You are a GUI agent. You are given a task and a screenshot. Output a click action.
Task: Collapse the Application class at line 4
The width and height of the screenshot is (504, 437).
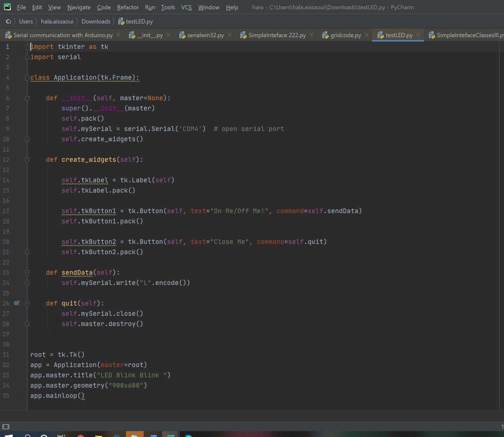click(27, 78)
